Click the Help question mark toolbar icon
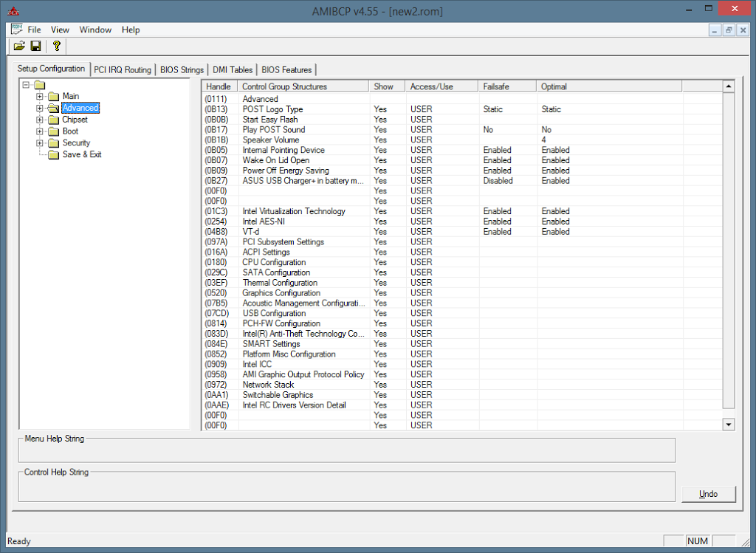This screenshot has width=756, height=553. point(57,47)
